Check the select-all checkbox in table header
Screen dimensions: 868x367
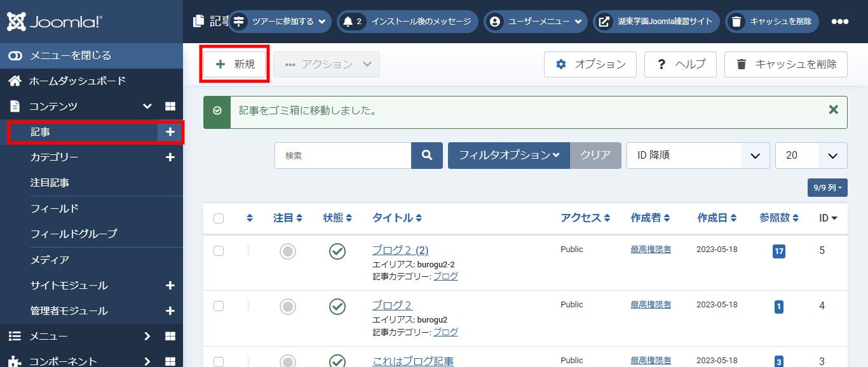click(219, 218)
